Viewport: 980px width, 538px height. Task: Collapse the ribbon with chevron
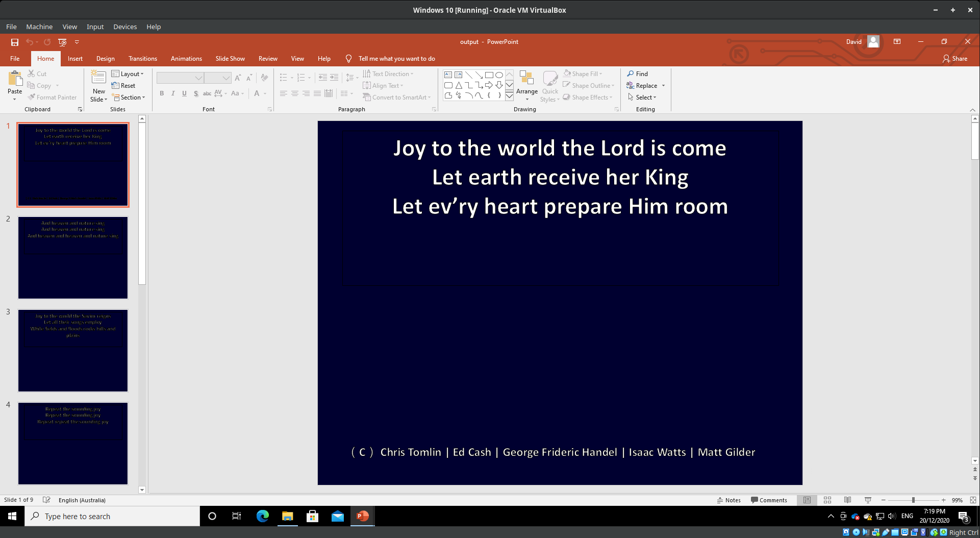973,110
